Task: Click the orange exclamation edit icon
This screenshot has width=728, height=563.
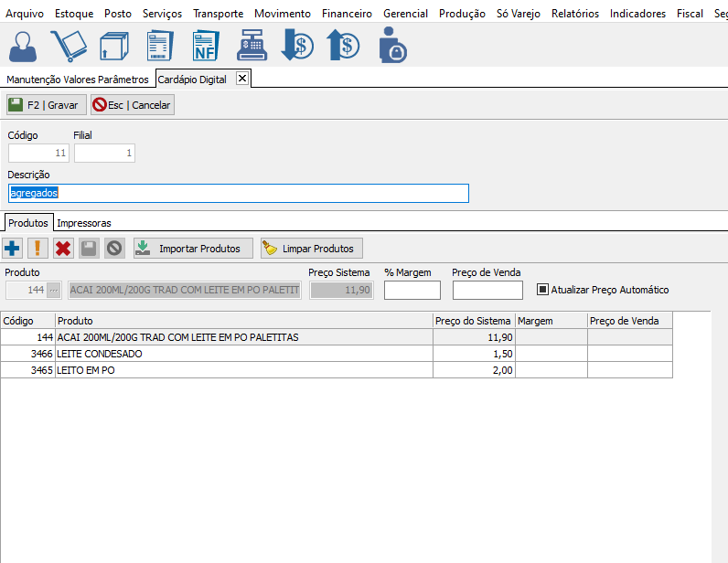Action: (x=38, y=249)
